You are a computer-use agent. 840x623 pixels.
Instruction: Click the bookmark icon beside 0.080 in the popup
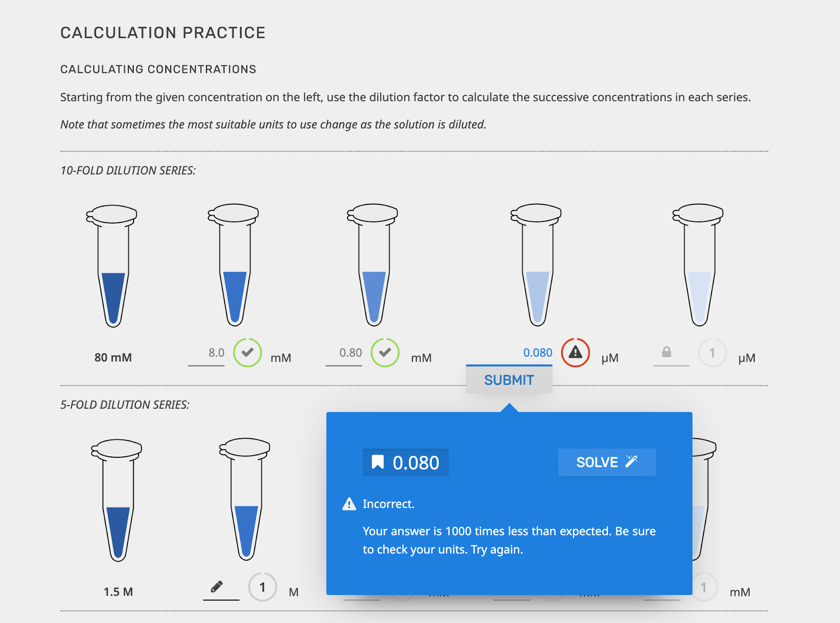tap(378, 463)
